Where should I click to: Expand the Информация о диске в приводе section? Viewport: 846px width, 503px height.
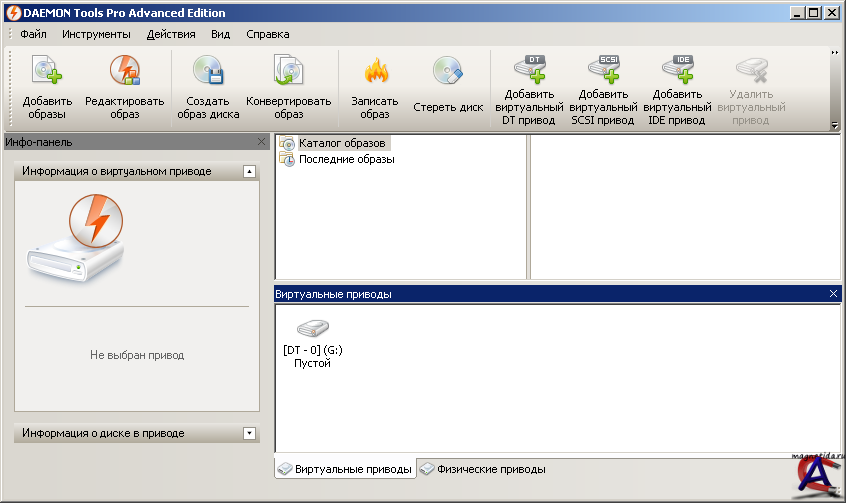click(250, 434)
